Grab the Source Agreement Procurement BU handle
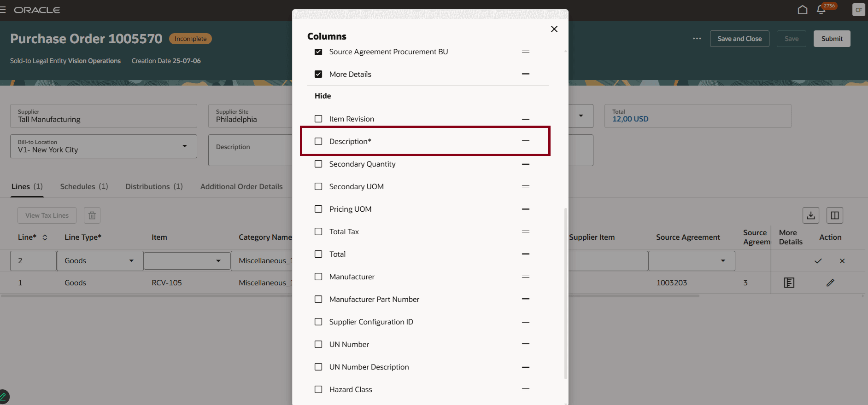The image size is (868, 405). coord(526,52)
